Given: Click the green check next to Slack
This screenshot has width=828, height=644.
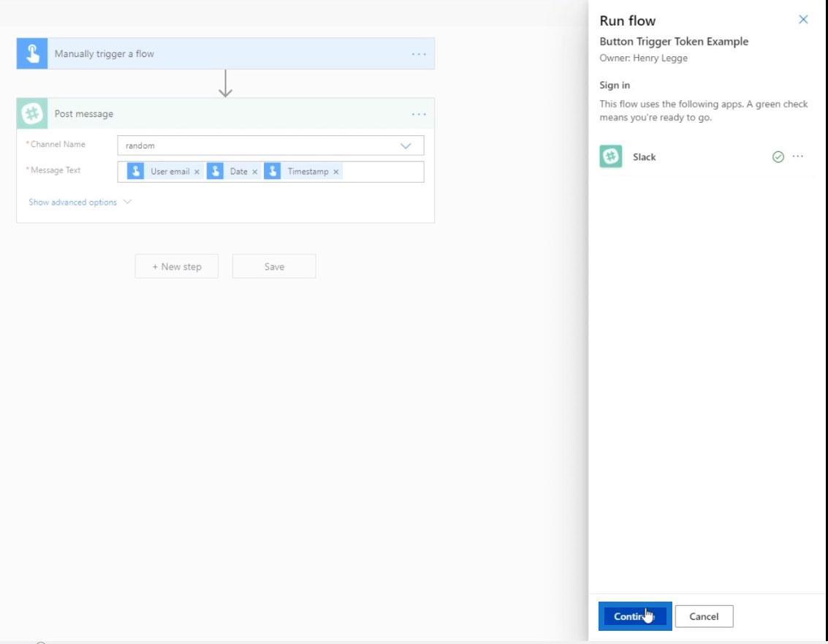Looking at the screenshot, I should click(778, 157).
